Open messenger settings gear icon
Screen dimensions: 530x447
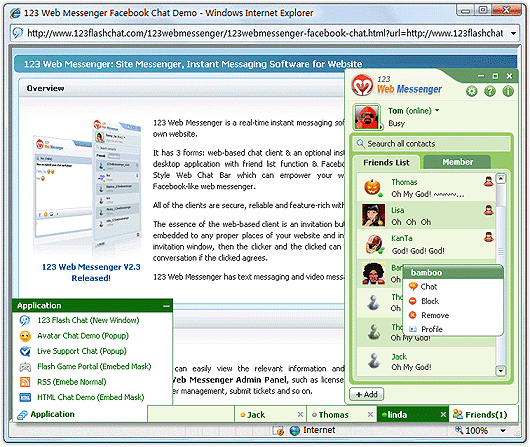472,91
